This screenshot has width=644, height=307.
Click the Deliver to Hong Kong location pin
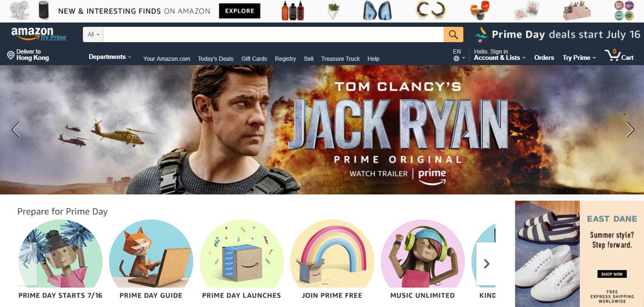(x=11, y=56)
